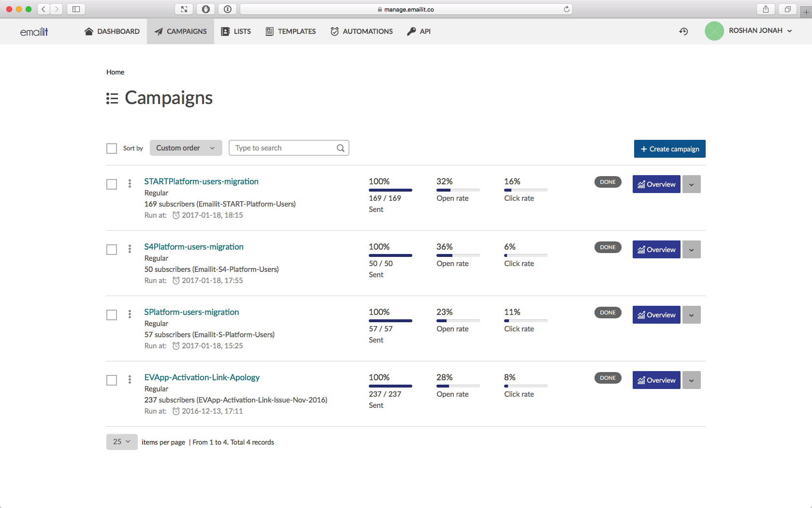Click inside the Type to search field
Screen dimensions: 812x508
click(280, 148)
